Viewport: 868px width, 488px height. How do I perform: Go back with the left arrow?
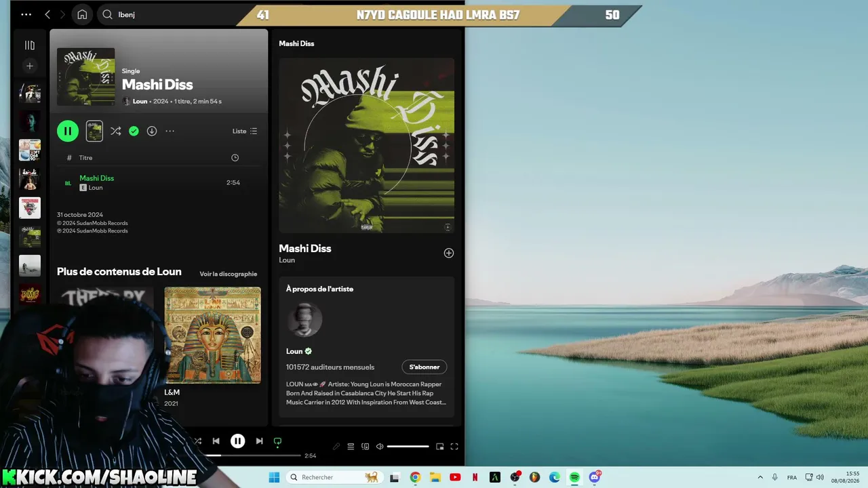pos(47,14)
